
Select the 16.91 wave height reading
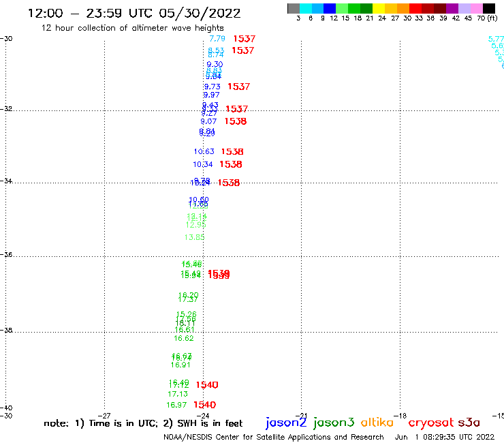[x=180, y=365]
